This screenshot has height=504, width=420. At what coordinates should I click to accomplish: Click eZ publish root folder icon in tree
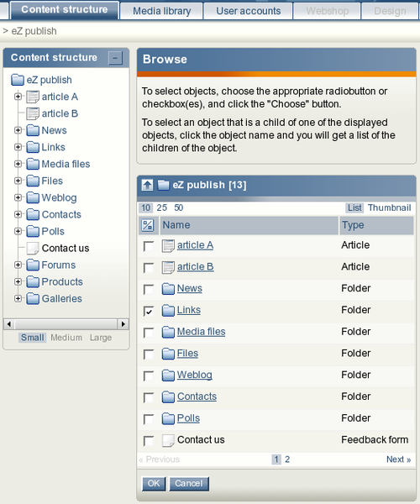(18, 80)
